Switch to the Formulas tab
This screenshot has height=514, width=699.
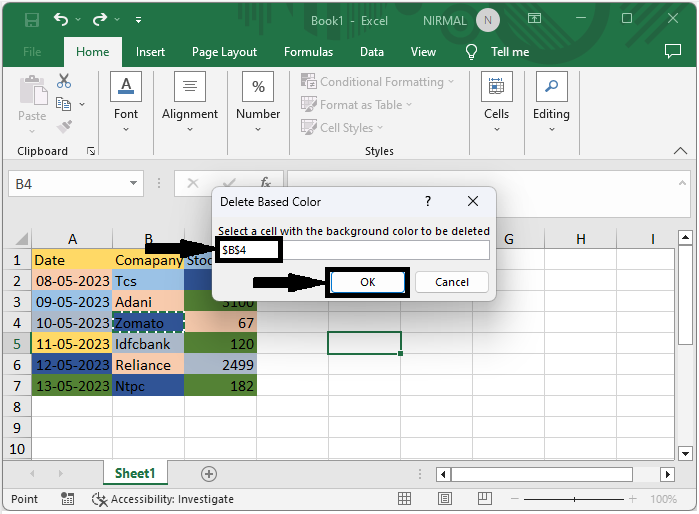pos(308,52)
